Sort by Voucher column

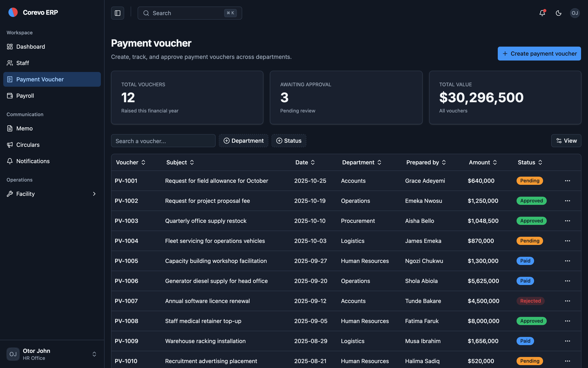(x=131, y=162)
